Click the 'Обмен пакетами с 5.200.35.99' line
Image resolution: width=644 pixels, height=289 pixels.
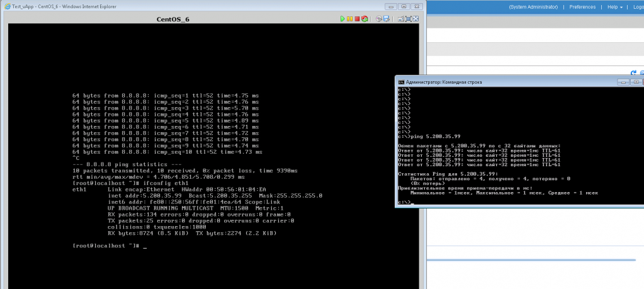click(479, 145)
